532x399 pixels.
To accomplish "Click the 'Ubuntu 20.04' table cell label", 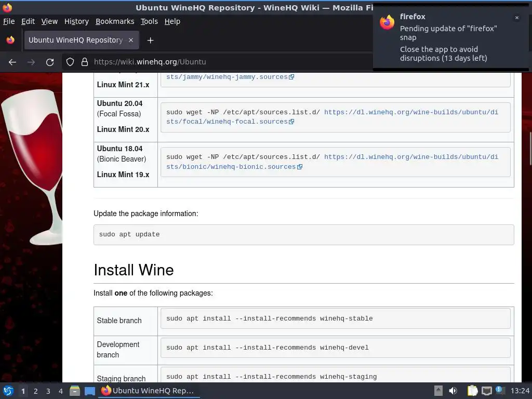I will tap(120, 103).
